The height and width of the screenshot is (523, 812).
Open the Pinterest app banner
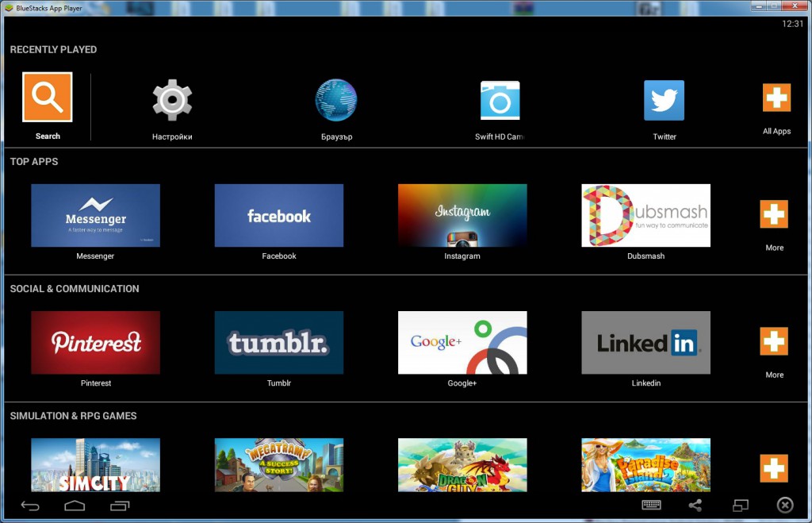click(x=95, y=342)
